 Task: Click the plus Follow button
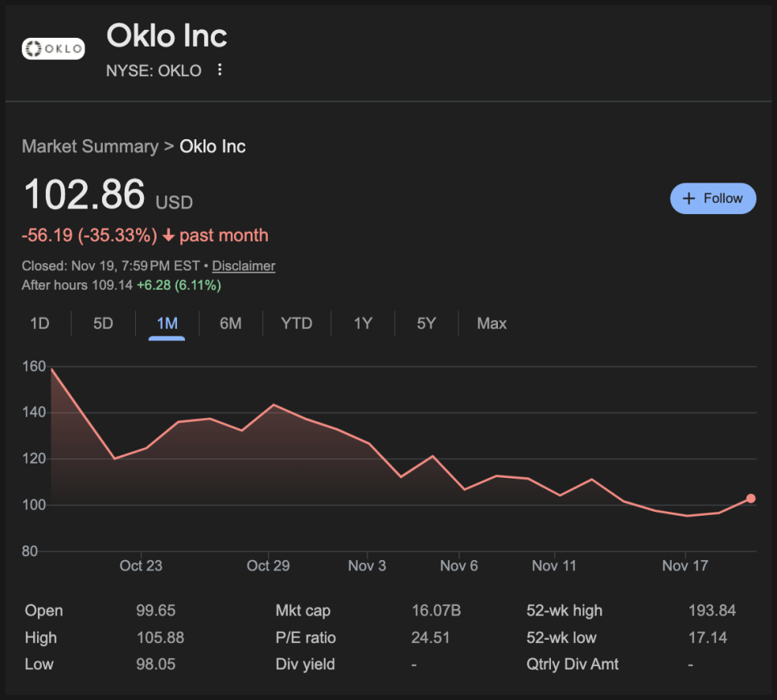[x=713, y=199]
